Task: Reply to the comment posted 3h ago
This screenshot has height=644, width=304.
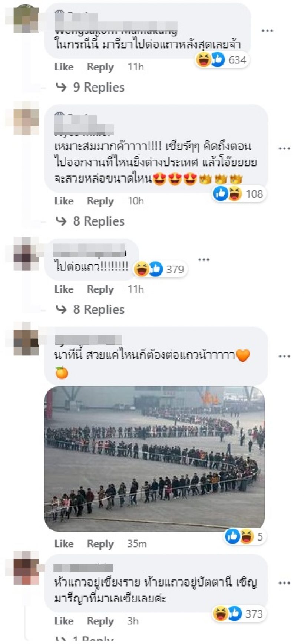Action: pyautogui.click(x=100, y=621)
